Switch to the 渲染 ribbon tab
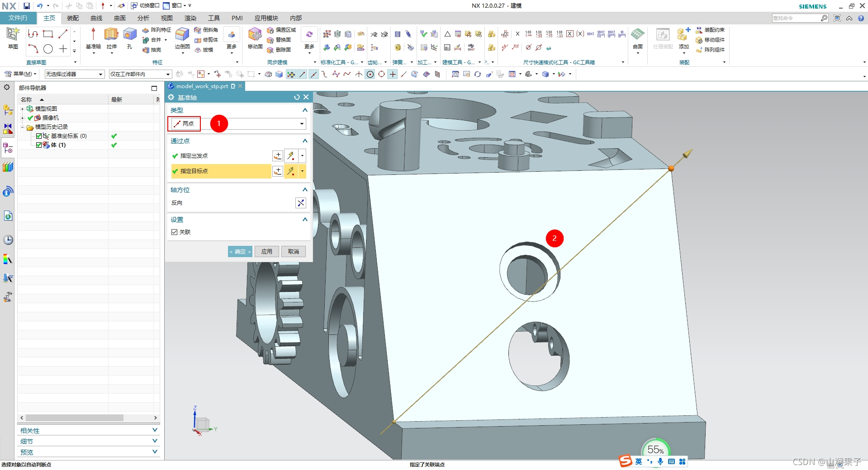This screenshot has width=868, height=470. tap(190, 18)
